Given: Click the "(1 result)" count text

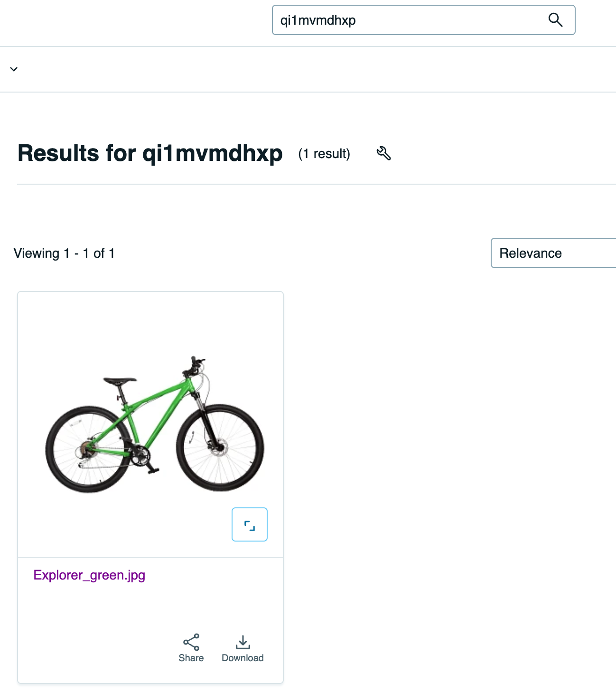Looking at the screenshot, I should [324, 154].
